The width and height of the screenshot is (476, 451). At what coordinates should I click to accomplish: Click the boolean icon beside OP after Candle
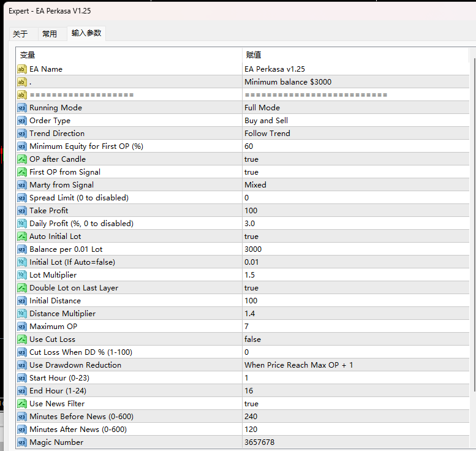(x=22, y=159)
